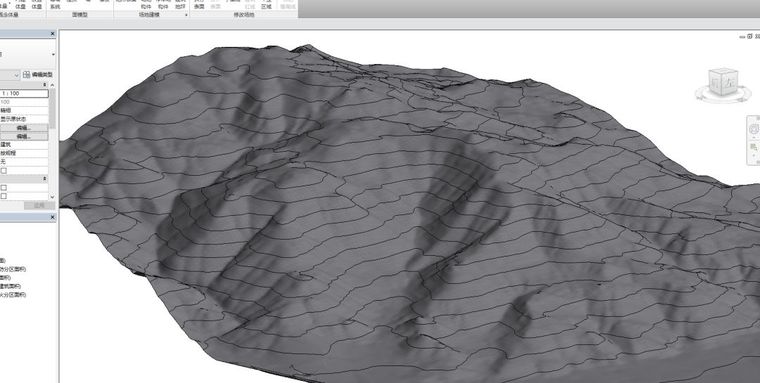Tick the checkbox below the 无 row
Viewport: 760px width, 383px height.
4,171
